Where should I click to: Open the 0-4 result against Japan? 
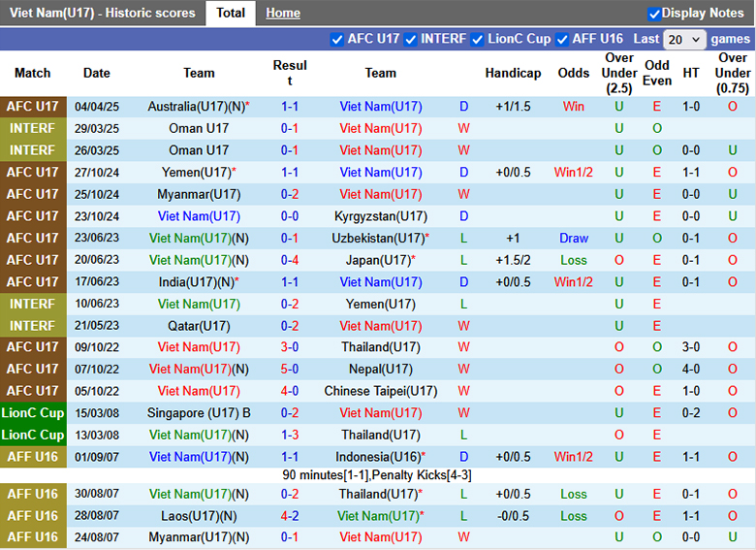tap(289, 261)
